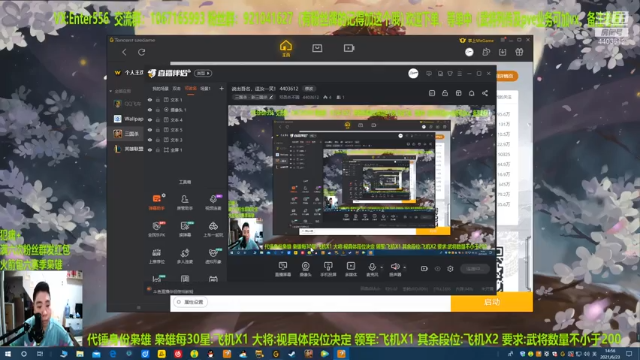Viewport: 640px width, 360px height.
Task: Select the highlighted orange scene tab
Action: [191, 88]
